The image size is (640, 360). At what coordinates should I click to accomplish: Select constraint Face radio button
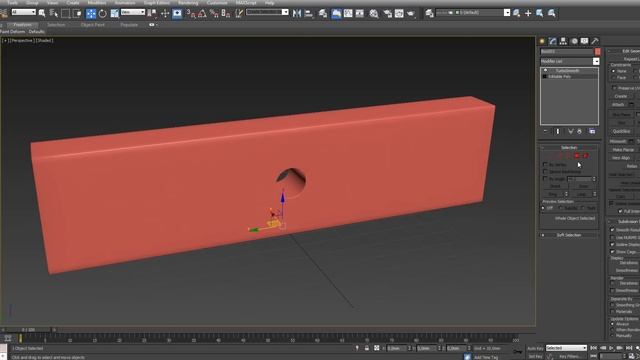(613, 78)
